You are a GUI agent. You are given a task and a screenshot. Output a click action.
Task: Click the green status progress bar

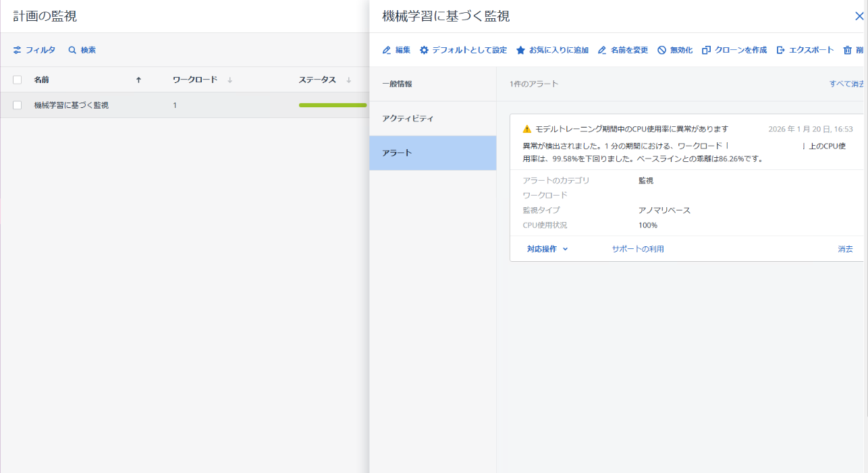pyautogui.click(x=332, y=105)
